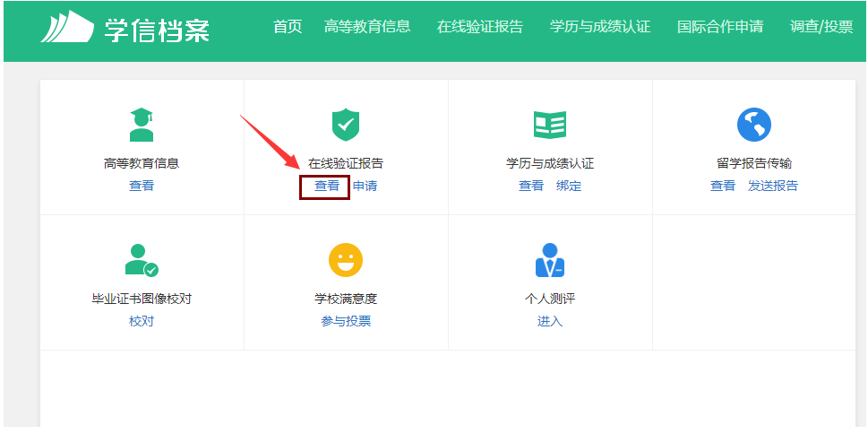868x434 pixels.
Task: Click the 发送报告 link
Action: point(773,186)
